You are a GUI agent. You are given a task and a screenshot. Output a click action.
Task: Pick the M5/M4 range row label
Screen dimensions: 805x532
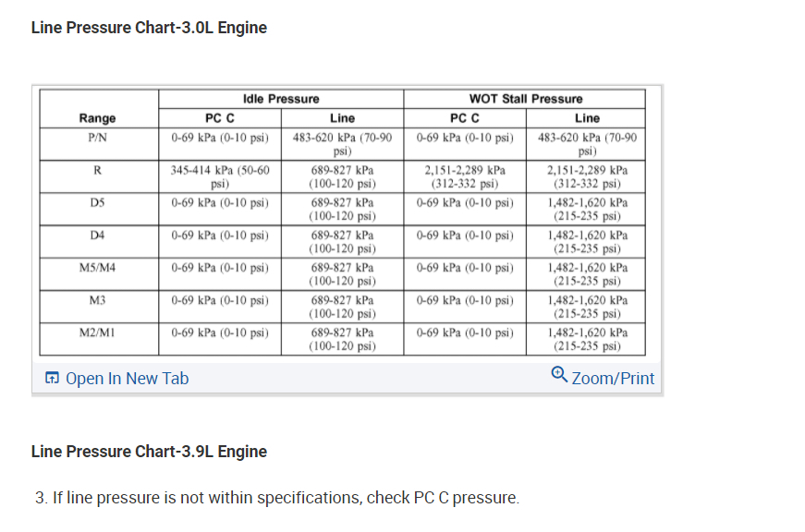[x=98, y=268]
